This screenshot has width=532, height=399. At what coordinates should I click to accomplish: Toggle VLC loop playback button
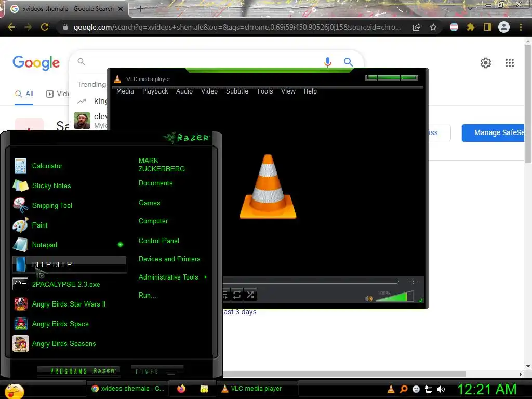[x=237, y=295]
